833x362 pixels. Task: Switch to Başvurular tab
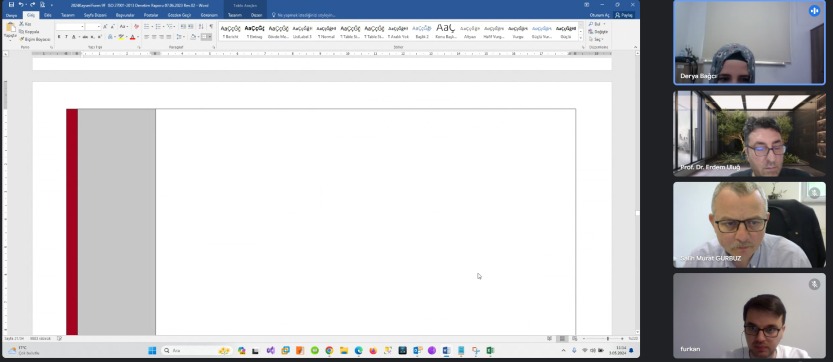tap(125, 15)
